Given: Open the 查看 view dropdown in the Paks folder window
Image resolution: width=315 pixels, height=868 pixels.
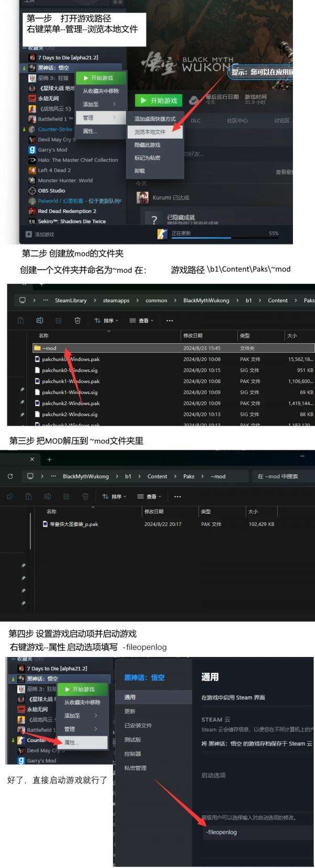Looking at the screenshot, I should click(141, 320).
